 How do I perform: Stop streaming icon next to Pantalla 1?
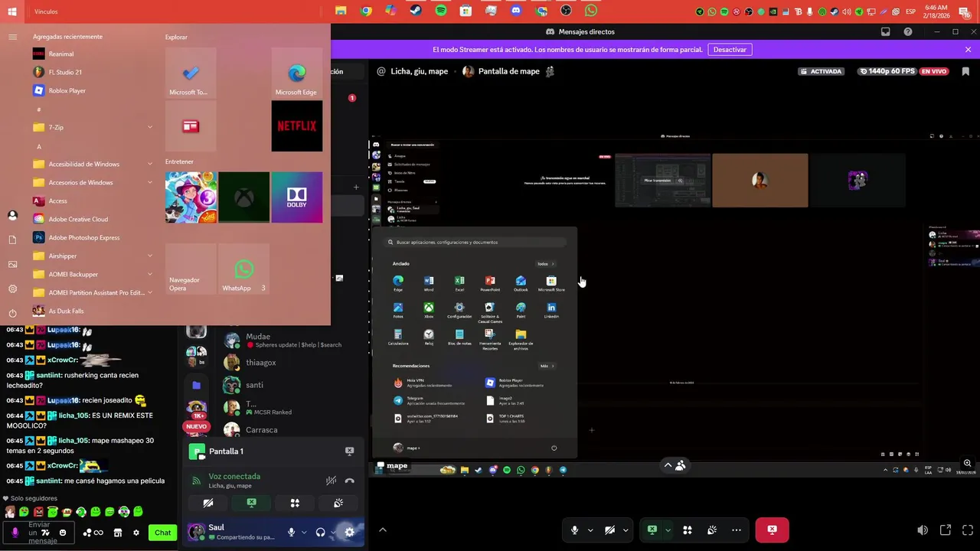point(349,452)
